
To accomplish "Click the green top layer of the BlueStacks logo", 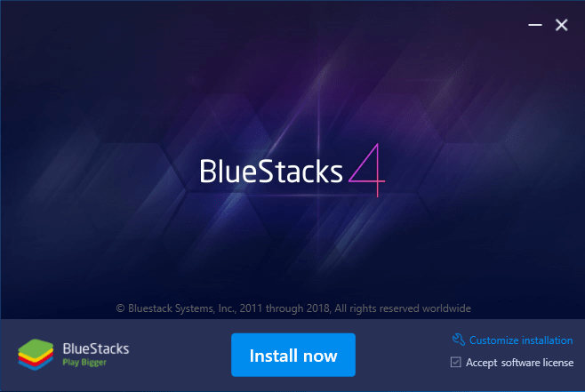I will (x=36, y=347).
